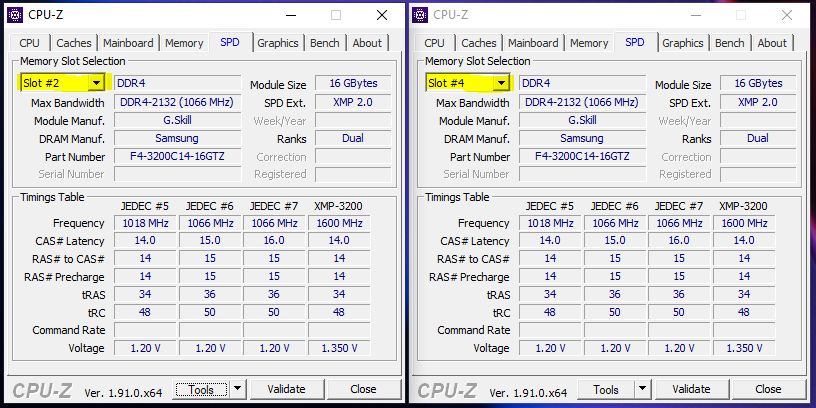Click JEDEC #6 tRC value 50 in left window

point(210,312)
